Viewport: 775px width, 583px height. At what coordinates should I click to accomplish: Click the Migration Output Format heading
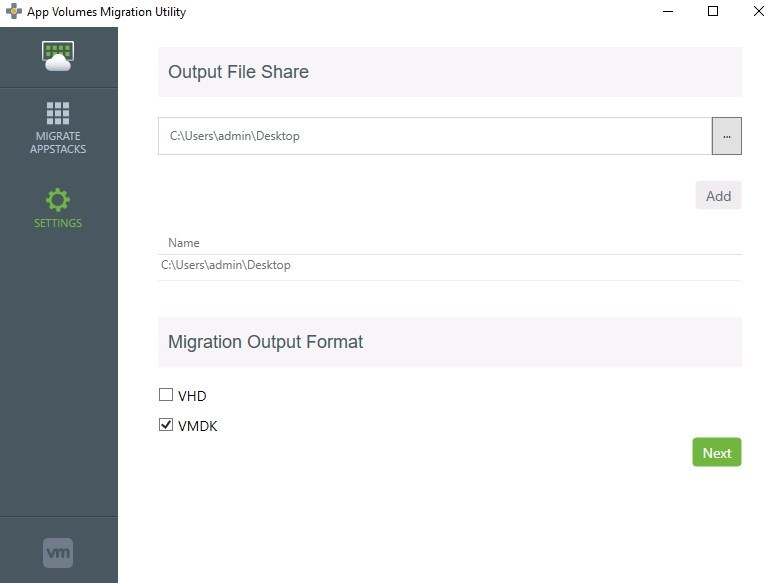click(x=265, y=342)
